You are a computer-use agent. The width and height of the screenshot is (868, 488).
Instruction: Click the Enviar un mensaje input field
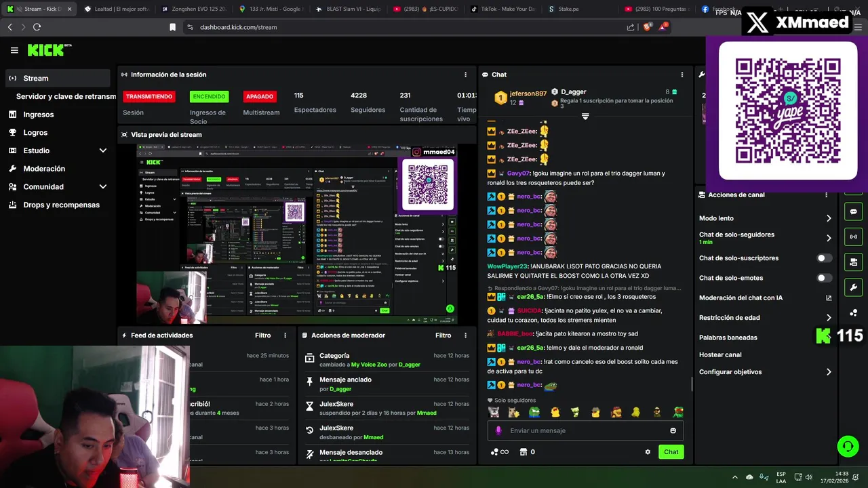[x=586, y=430]
